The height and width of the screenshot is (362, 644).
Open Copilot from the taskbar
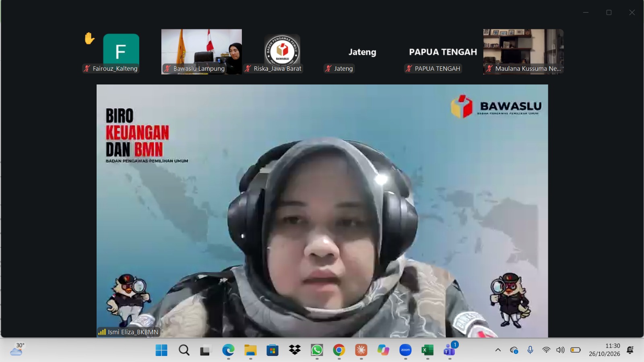383,350
